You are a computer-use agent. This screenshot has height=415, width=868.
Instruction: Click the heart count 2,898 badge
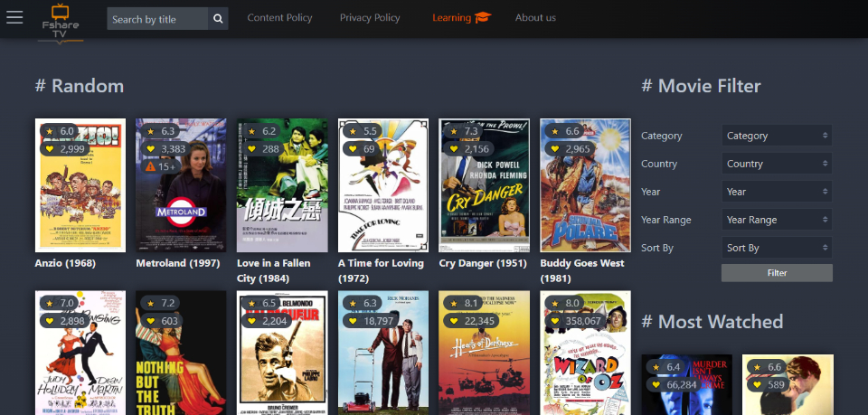coord(65,321)
